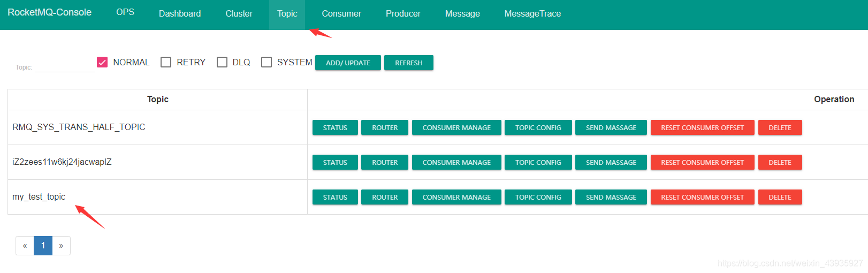Open CONSUMER MANAGE for iZ2zees11w6kj24jacwaplZ
Screen dimensions: 868x273
(x=456, y=162)
